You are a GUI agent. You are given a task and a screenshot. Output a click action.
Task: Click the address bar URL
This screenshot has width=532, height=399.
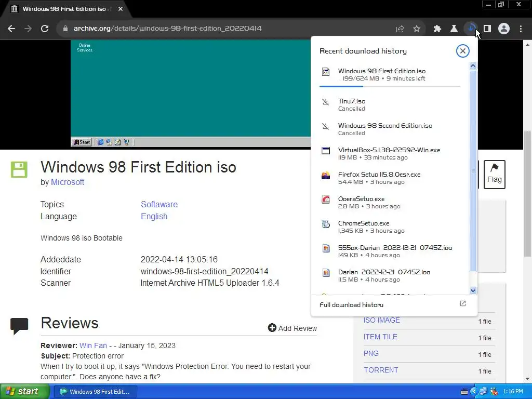(167, 29)
